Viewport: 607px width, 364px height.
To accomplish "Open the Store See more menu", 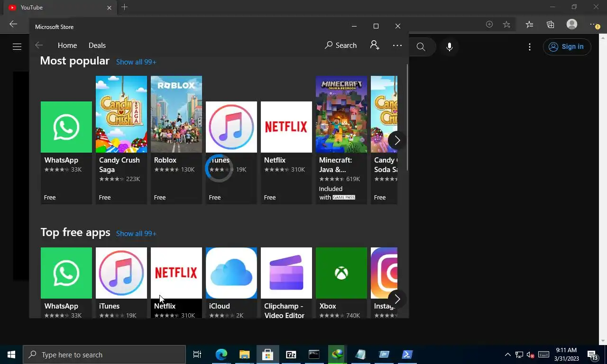I will [397, 45].
